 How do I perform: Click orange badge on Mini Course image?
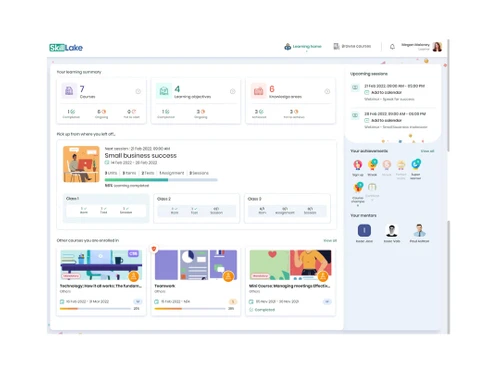323,276
